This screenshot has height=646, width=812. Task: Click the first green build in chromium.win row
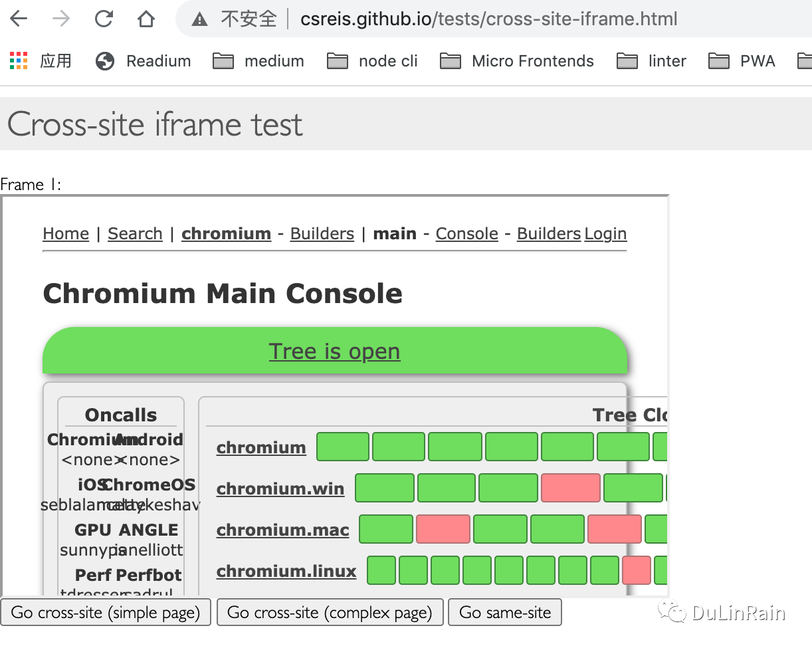(385, 488)
